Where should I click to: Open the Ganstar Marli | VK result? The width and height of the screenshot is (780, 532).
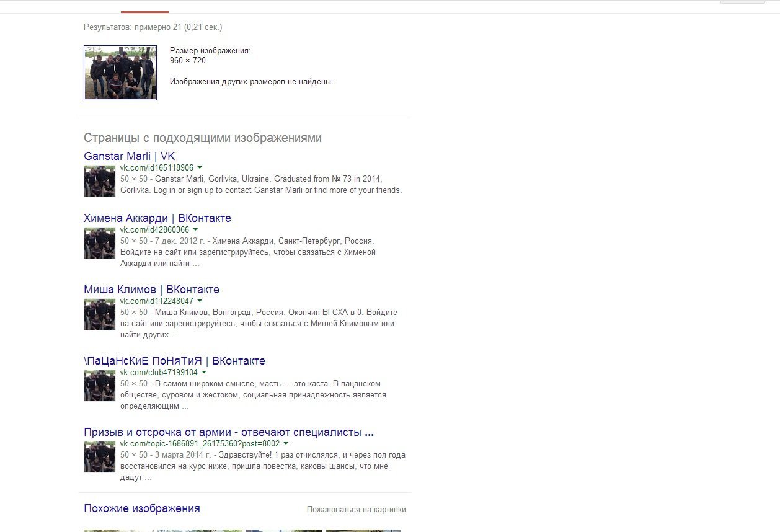[129, 156]
